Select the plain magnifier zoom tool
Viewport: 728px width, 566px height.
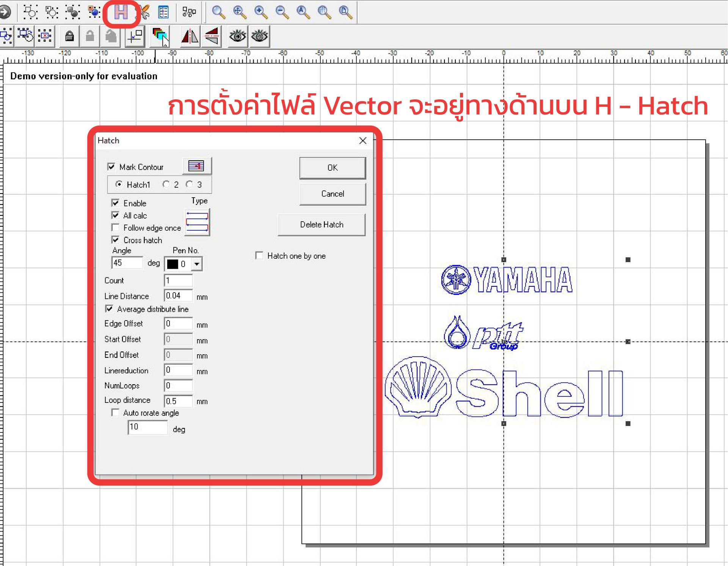click(x=218, y=13)
